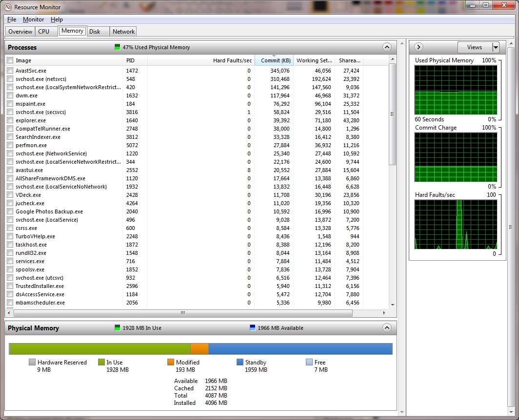Click the green 1928 MB In Use indicator
Screen dimensions: 519x420
117,328
